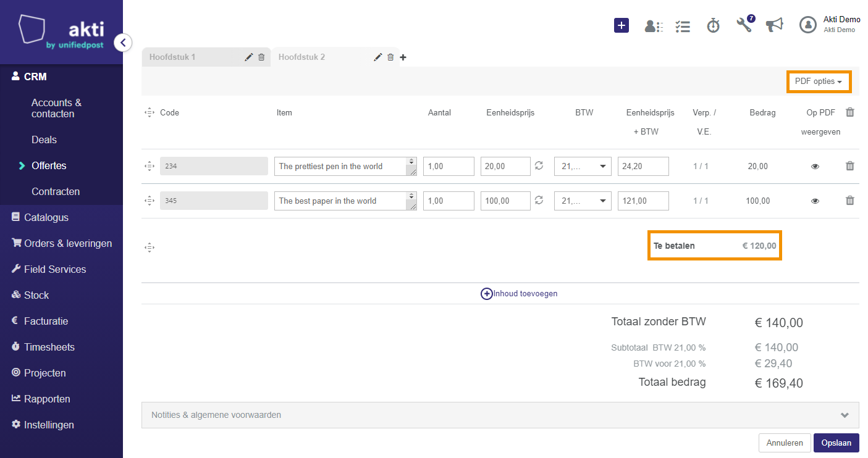Screen dimensions: 868x458
Task: Grab the move handle of row 234
Action: (149, 166)
